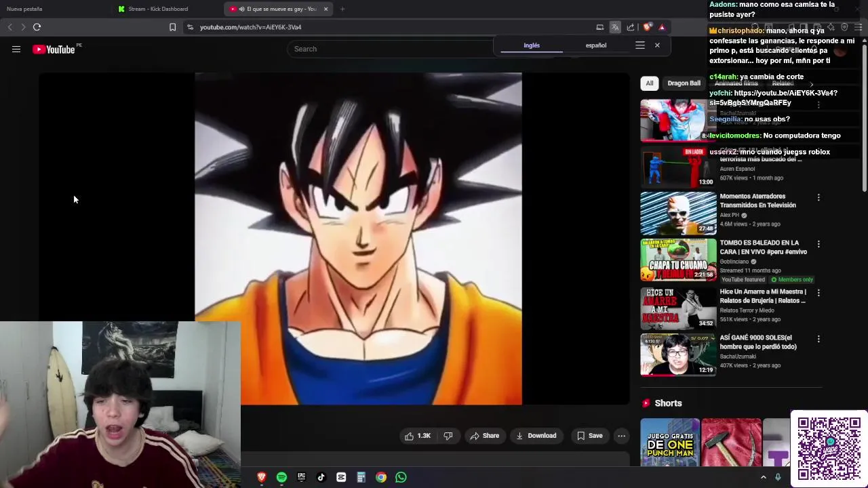Open more actions ellipsis under video
The width and height of the screenshot is (868, 488).
click(x=621, y=436)
